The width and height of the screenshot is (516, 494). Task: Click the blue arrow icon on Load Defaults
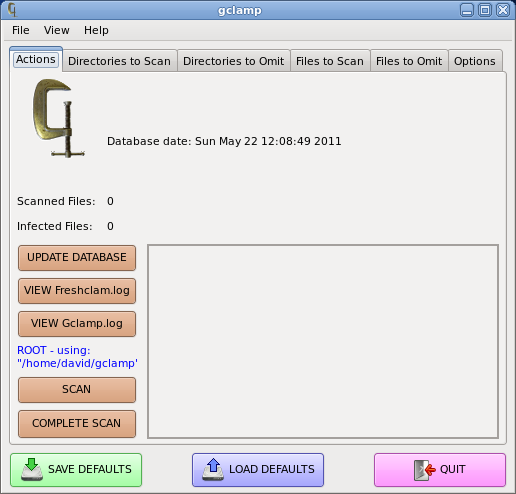(213, 469)
